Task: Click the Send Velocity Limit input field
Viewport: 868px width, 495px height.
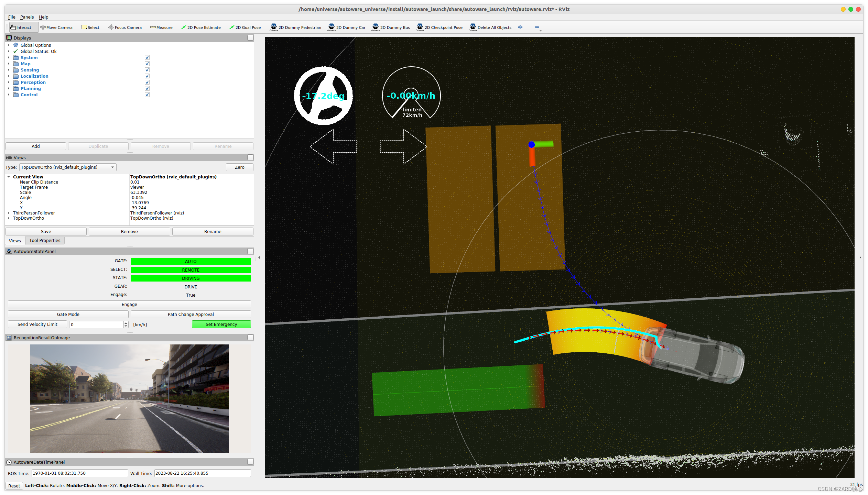Action: point(97,324)
